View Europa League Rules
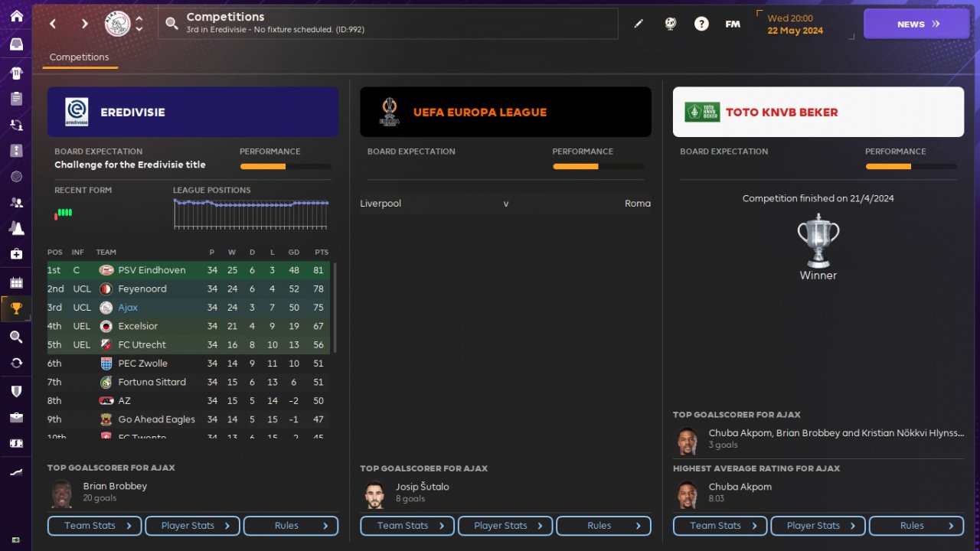 point(603,526)
